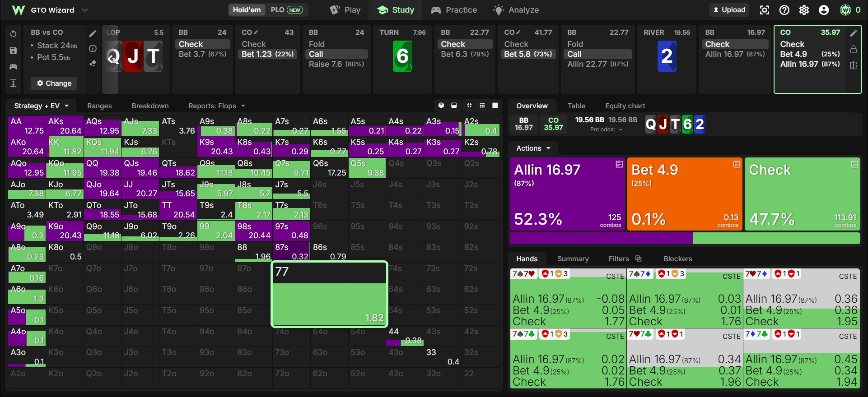This screenshot has height=397, width=868.
Task: Open the info icon in BB vs CO panel
Action: click(93, 48)
